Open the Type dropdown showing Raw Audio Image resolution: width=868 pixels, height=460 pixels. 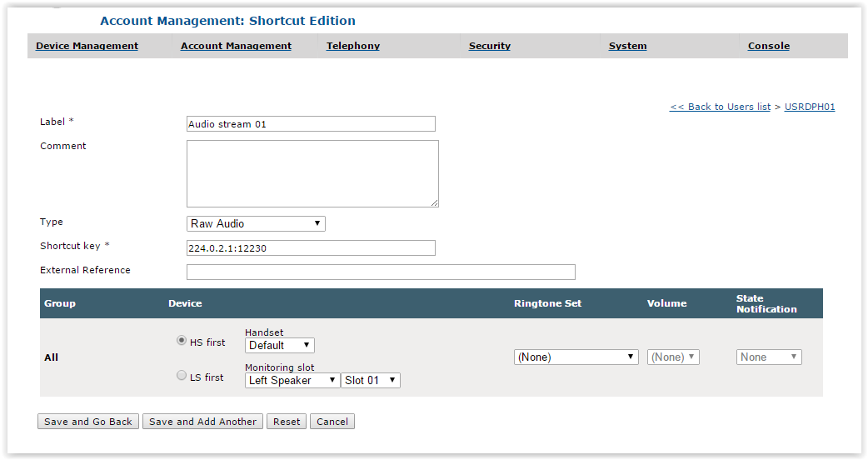point(256,223)
